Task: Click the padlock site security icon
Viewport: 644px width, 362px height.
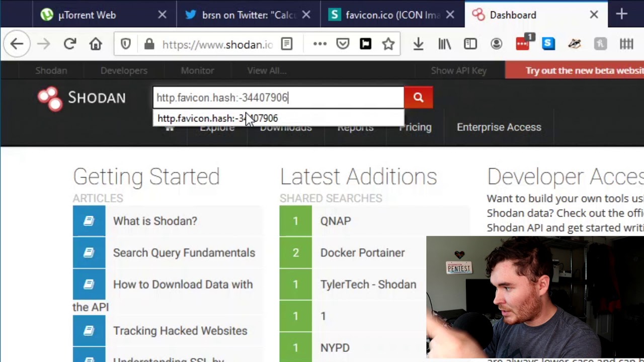Action: click(x=149, y=44)
